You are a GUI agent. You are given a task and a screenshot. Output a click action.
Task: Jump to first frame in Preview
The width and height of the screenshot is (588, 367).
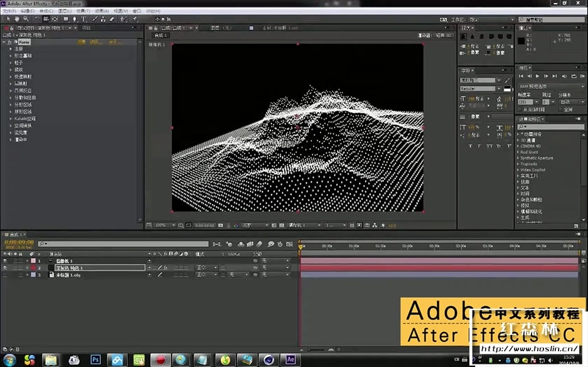521,76
